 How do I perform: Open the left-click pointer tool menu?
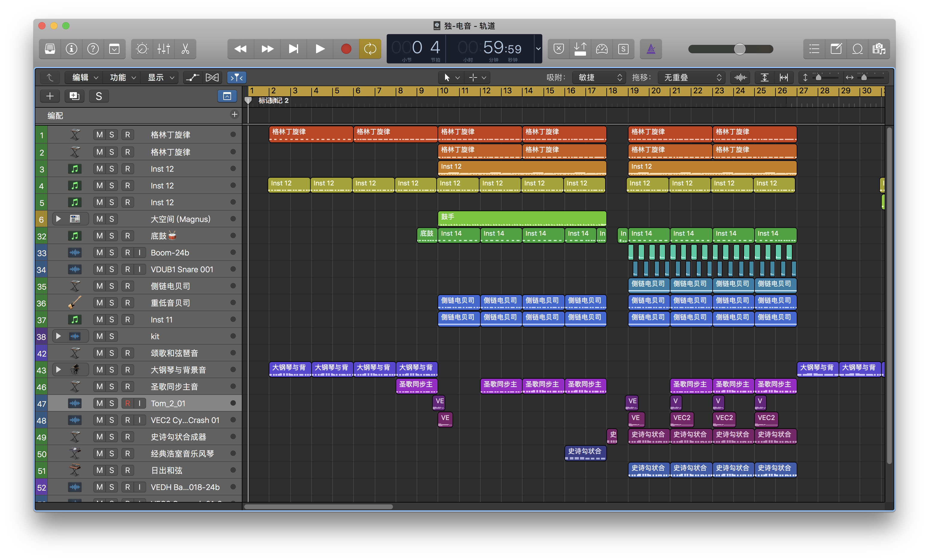point(451,78)
